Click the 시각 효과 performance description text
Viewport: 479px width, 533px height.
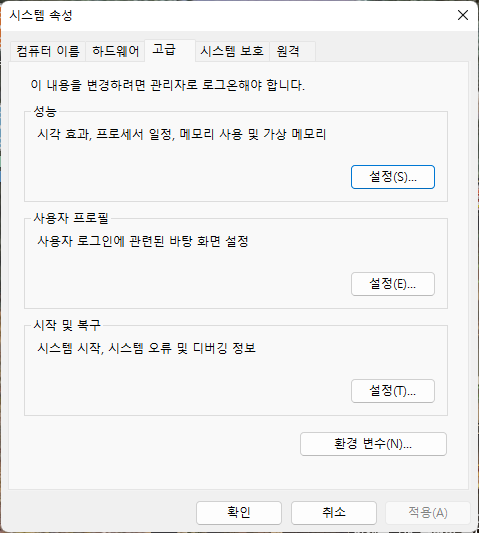coord(182,134)
